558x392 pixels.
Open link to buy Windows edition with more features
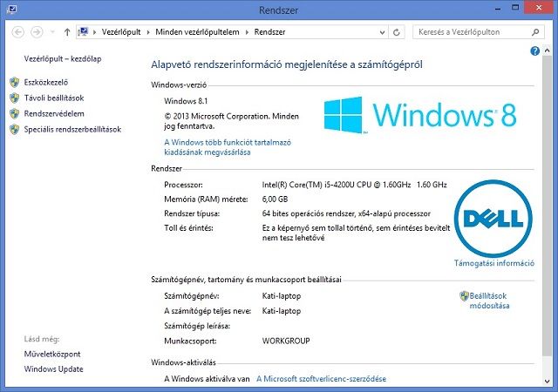[x=228, y=147]
